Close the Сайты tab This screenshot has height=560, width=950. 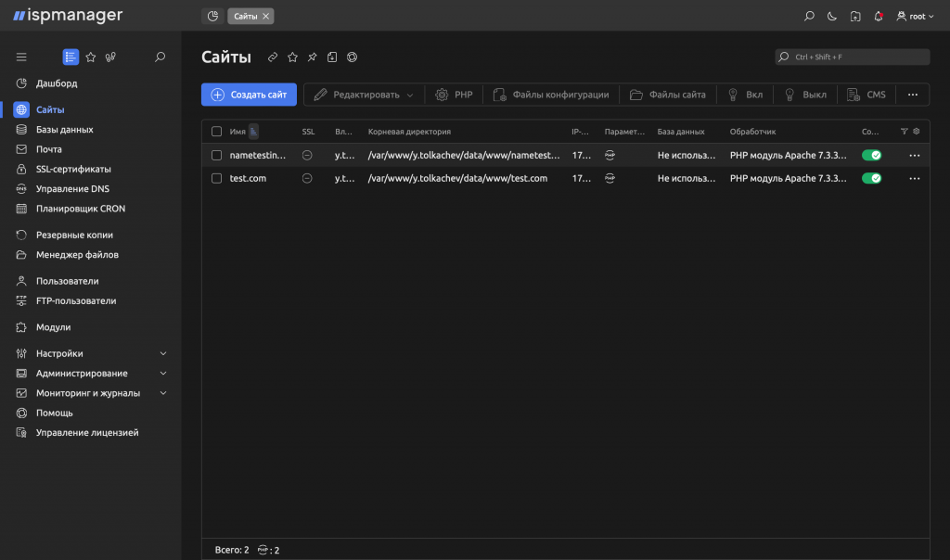[x=265, y=17]
